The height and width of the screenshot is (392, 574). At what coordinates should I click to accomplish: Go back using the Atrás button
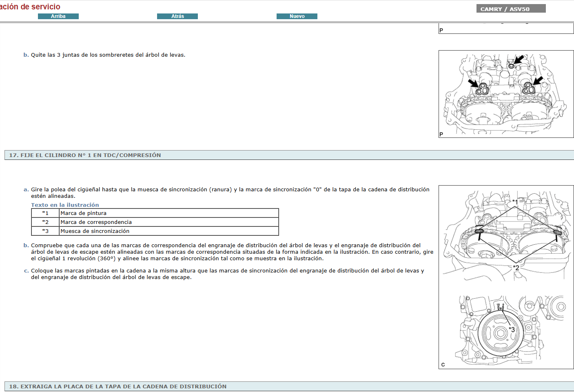coord(177,16)
